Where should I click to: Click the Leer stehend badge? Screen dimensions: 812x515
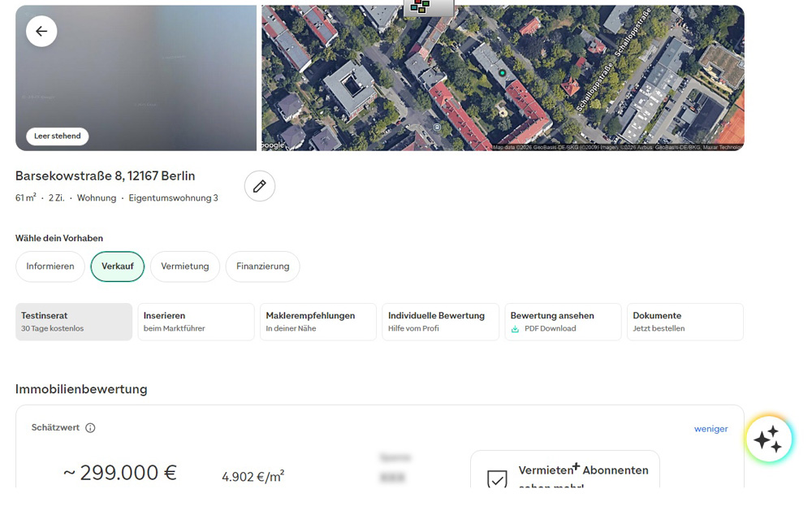tap(58, 136)
